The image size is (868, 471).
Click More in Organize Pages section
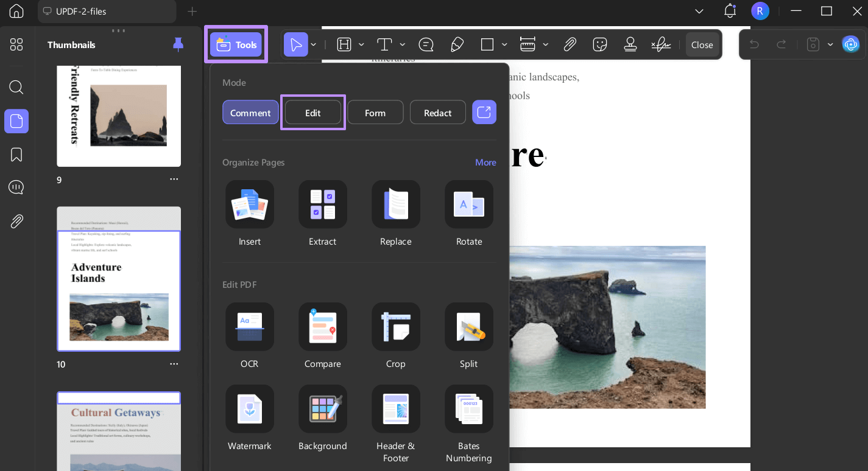pos(485,162)
